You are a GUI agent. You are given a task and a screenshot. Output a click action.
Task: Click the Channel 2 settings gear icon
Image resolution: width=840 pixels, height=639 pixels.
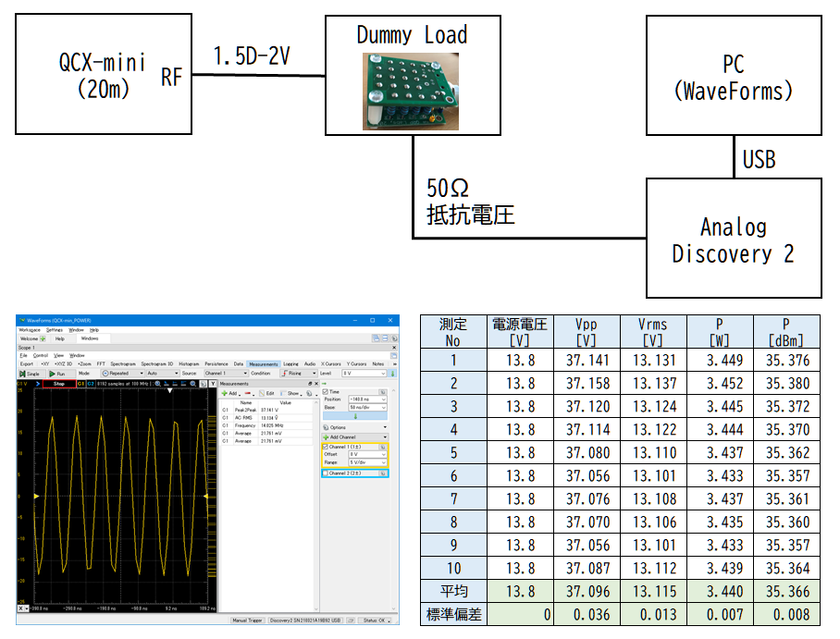pos(382,473)
